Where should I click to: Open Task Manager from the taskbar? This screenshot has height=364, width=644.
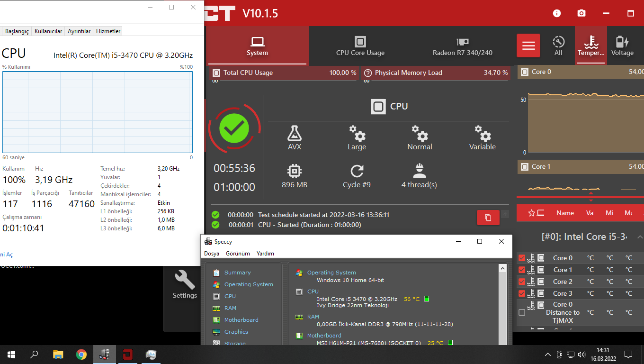tap(151, 354)
